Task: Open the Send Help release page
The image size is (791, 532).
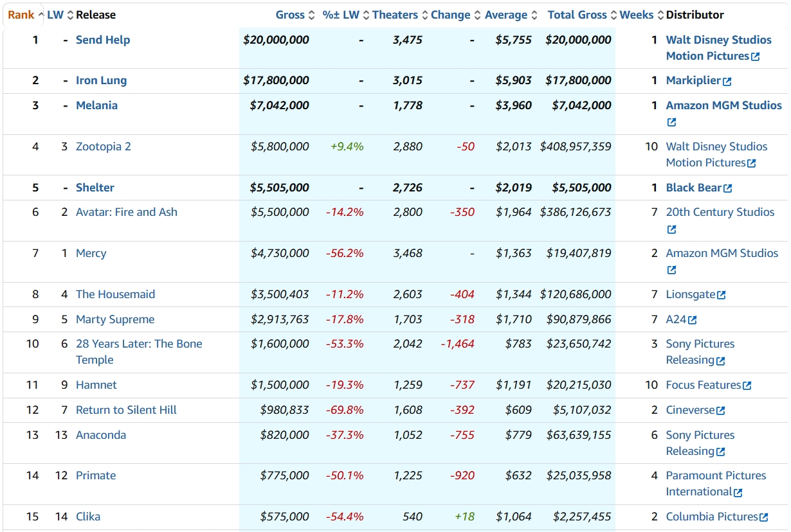Action: pos(103,40)
